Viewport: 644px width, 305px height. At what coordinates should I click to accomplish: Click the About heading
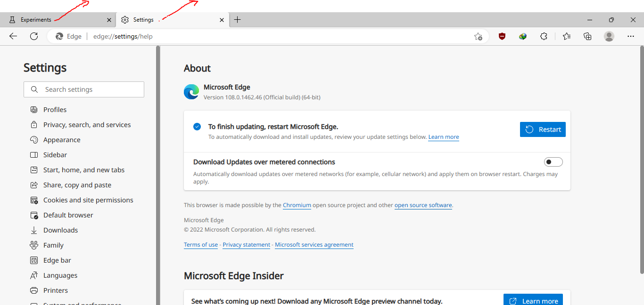tap(197, 68)
